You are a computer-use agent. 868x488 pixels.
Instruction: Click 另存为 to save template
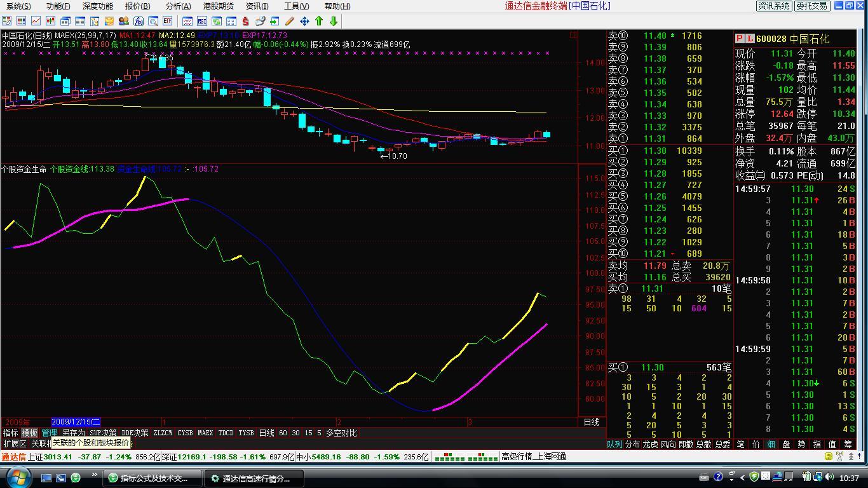[73, 433]
